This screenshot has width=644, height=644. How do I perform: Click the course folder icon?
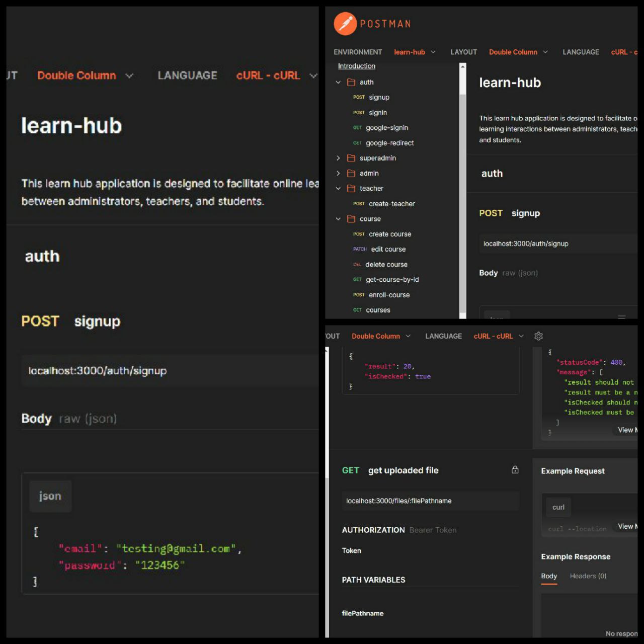(x=351, y=219)
